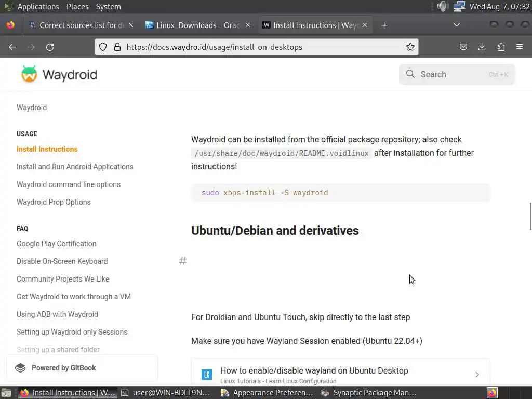Switch to Install Instructions taskbar window
The width and height of the screenshot is (532, 399).
tap(67, 393)
